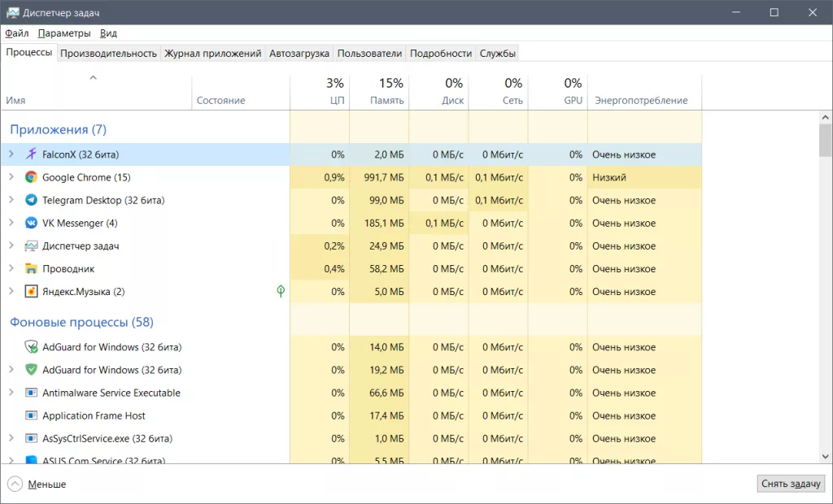Click the VK Messenger icon
The width and height of the screenshot is (833, 504).
31,223
